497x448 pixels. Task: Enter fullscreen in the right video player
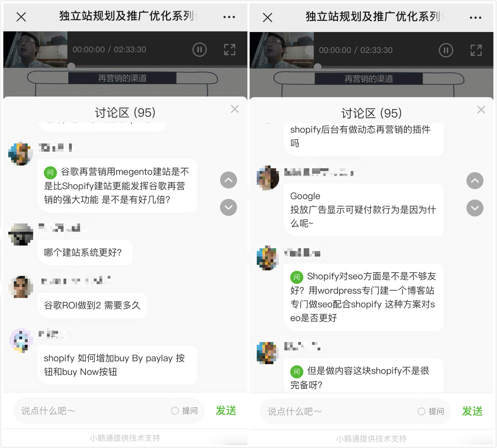pyautogui.click(x=476, y=50)
